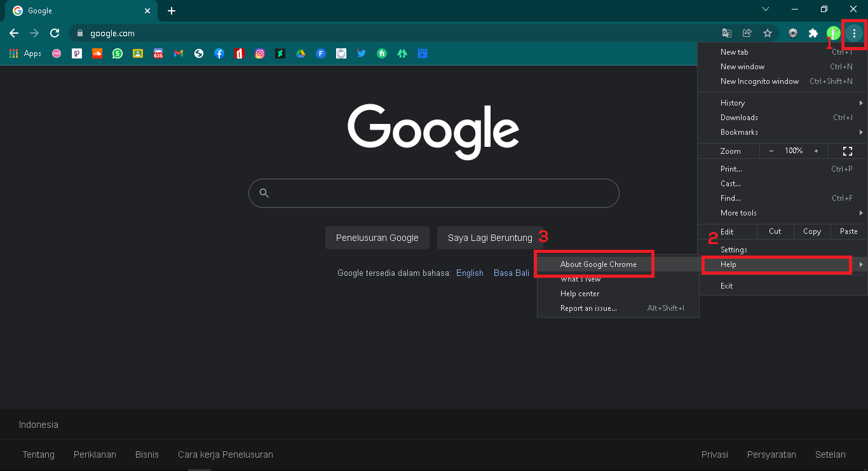The height and width of the screenshot is (471, 868).
Task: Open the tab search dropdown arrow
Action: pyautogui.click(x=766, y=10)
